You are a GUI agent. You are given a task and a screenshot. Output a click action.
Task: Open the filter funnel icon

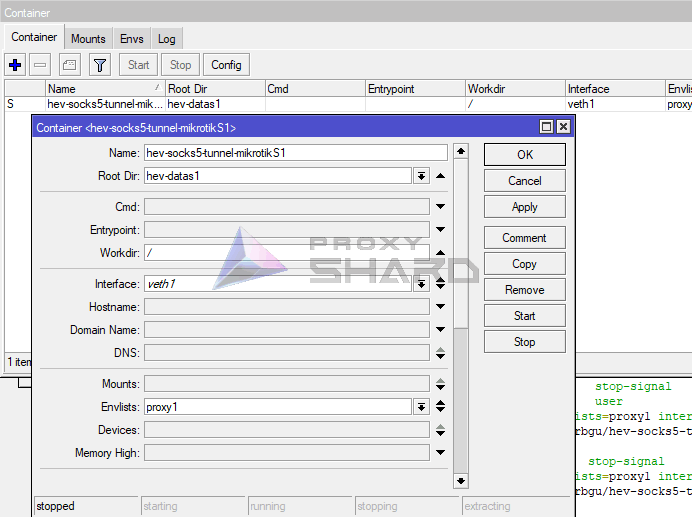tap(99, 65)
